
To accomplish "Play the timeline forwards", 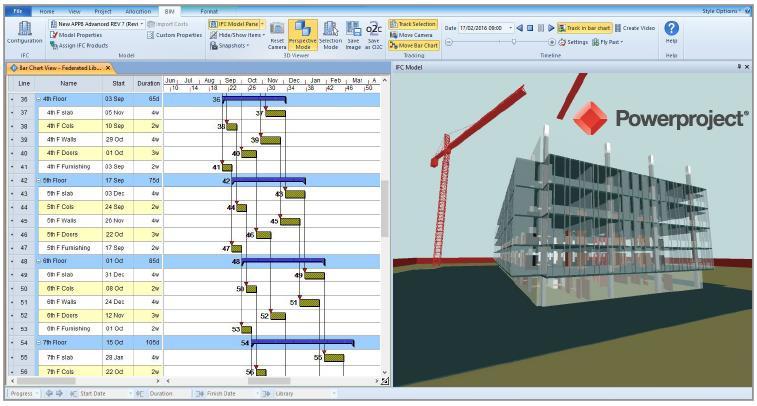I will 551,28.
